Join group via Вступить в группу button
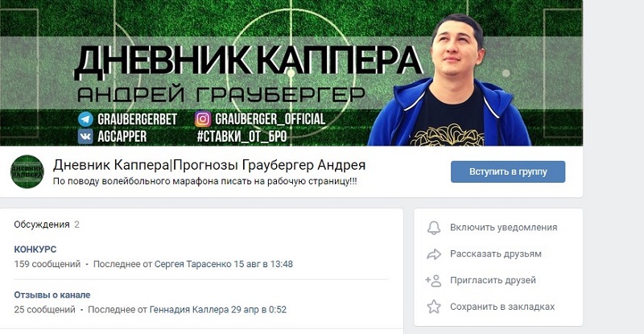The height and width of the screenshot is (334, 644). click(508, 171)
